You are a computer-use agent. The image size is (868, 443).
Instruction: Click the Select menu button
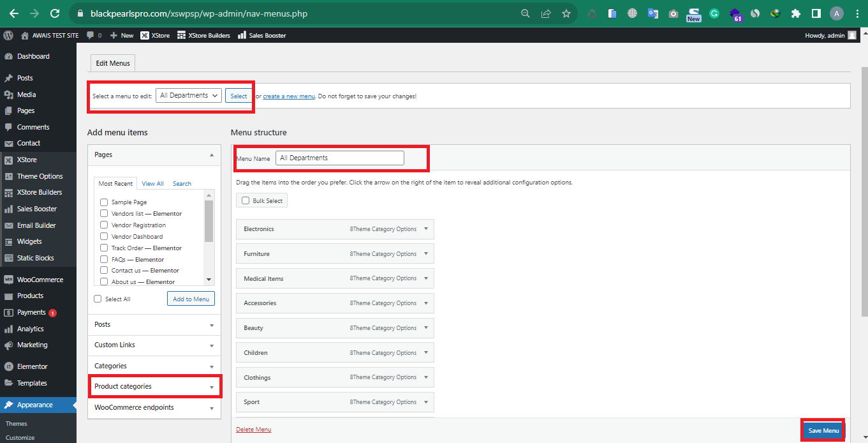[239, 96]
